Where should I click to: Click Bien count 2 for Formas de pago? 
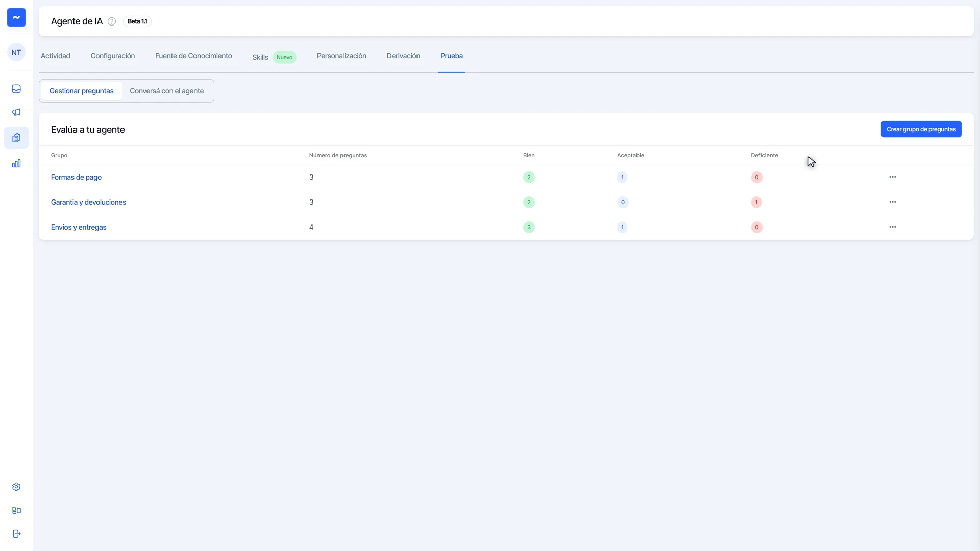529,177
